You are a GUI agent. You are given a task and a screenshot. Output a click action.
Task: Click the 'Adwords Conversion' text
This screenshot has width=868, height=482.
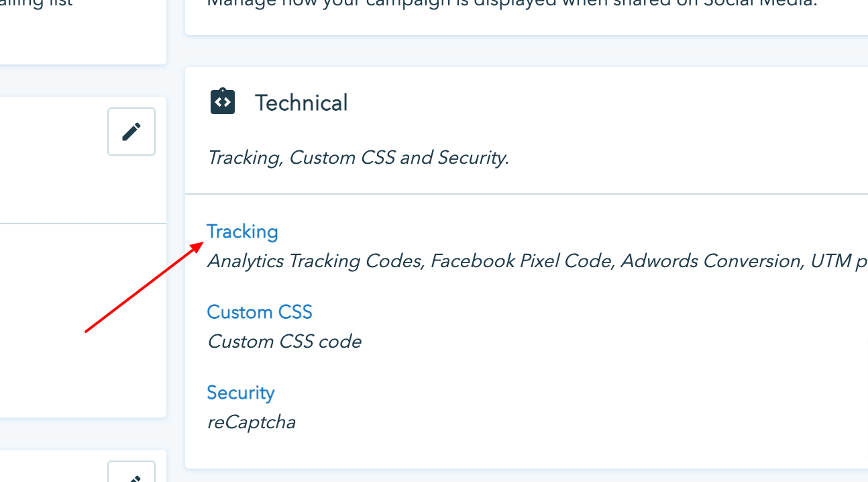tap(710, 261)
